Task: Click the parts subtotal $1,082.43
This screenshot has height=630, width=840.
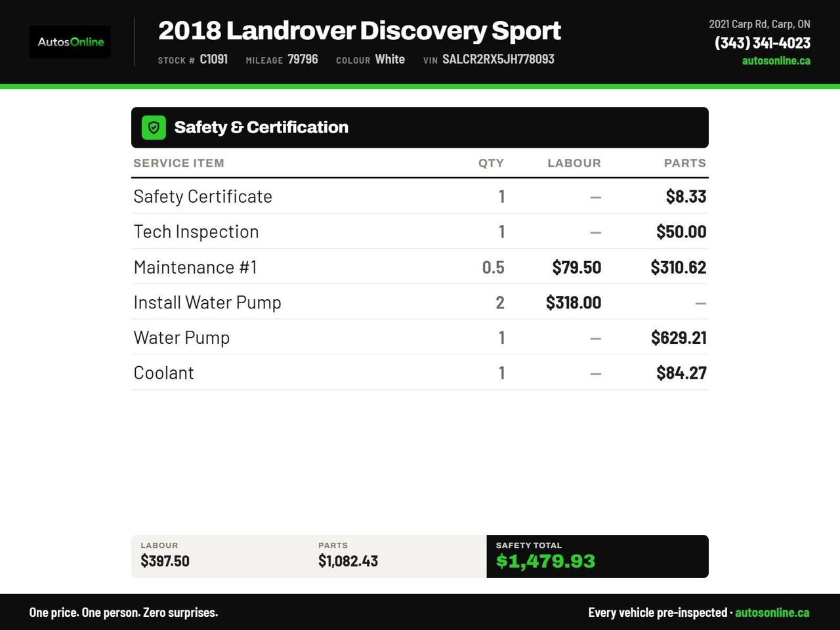Action: (x=348, y=561)
